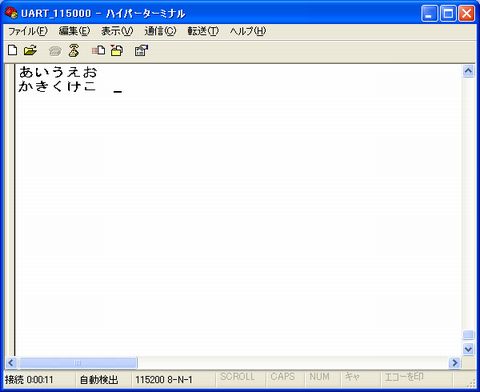This screenshot has height=392, width=480.
Task: Click the HyperTerminal title bar app icon
Action: pyautogui.click(x=11, y=13)
